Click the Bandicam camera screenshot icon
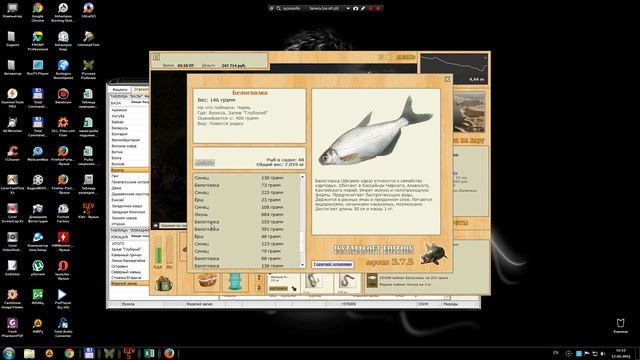Screen dimensions: 640x360 coord(356,8)
